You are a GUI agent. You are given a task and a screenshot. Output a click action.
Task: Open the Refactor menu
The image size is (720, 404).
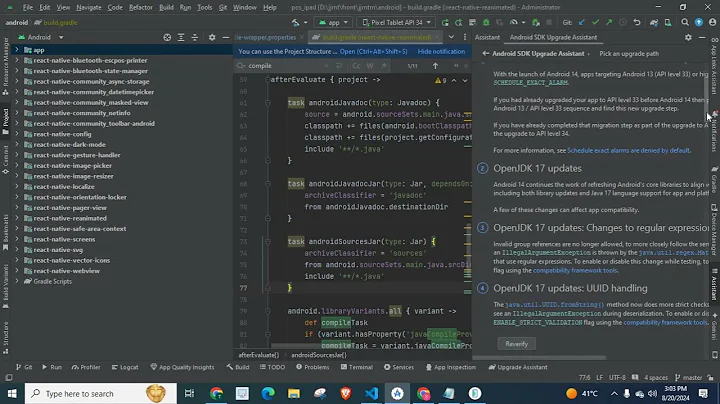tap(141, 7)
